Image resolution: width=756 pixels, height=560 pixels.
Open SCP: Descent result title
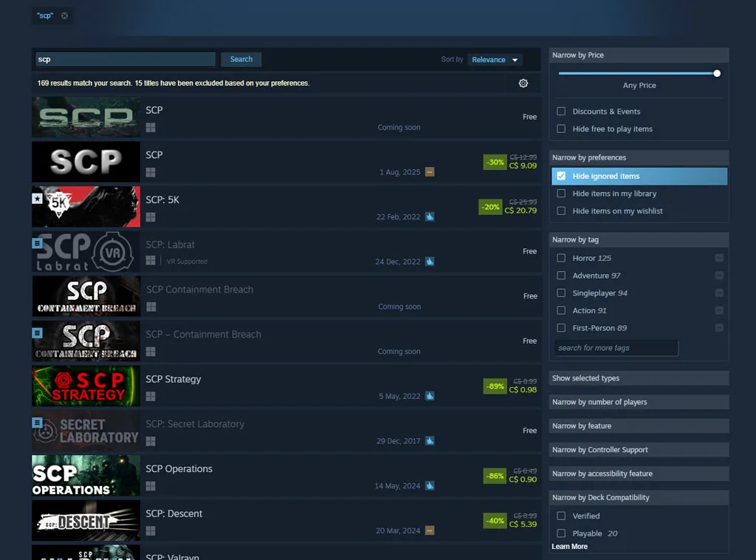pos(174,513)
